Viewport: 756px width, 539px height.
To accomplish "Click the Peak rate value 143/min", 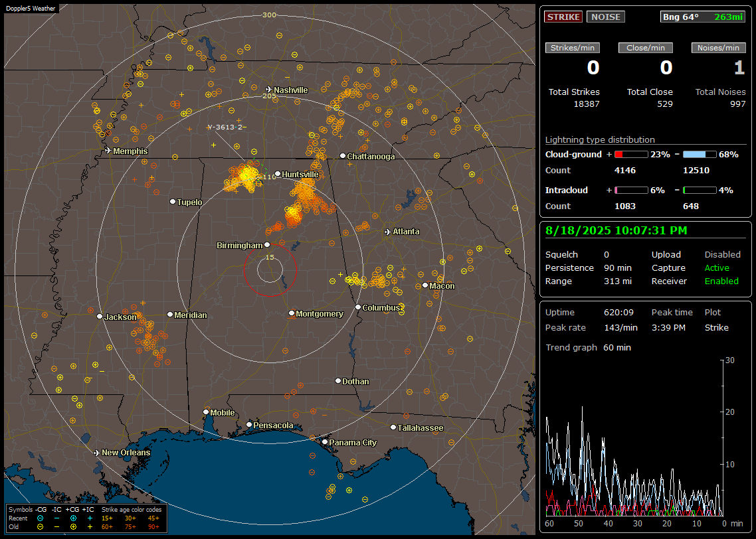I will (x=621, y=327).
